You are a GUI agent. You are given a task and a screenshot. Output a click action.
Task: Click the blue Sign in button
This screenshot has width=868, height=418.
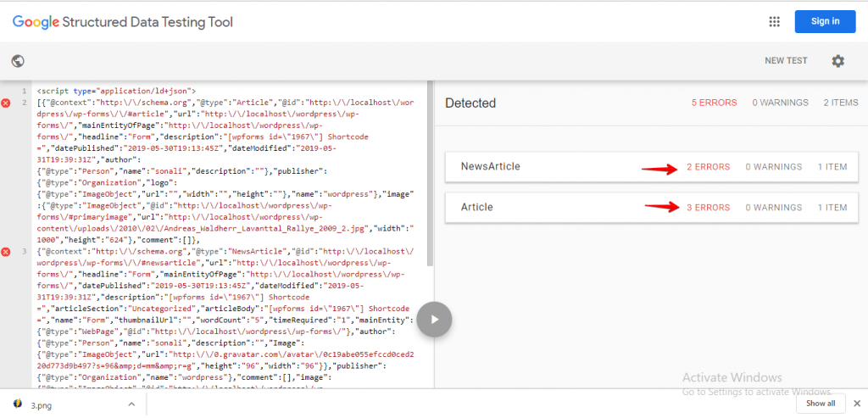click(825, 21)
